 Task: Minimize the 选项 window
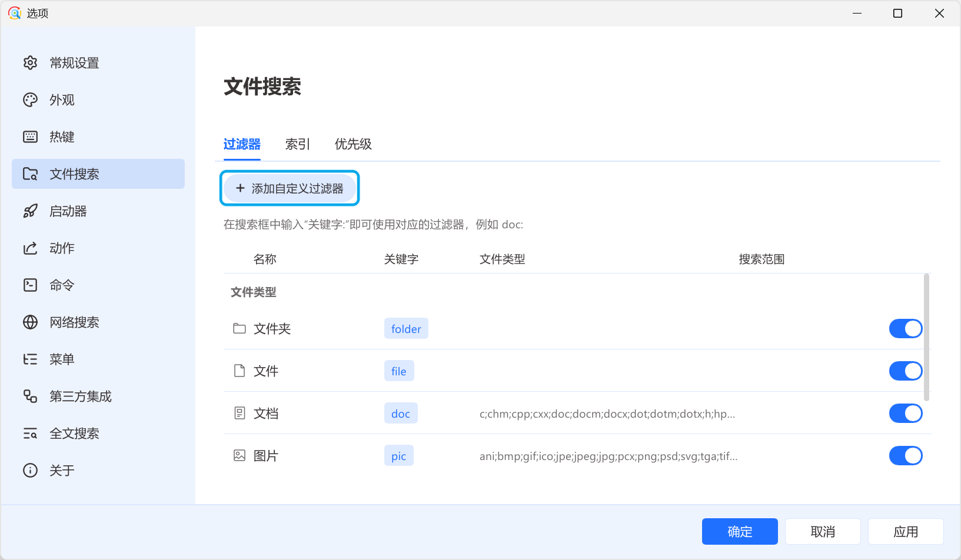click(x=857, y=13)
